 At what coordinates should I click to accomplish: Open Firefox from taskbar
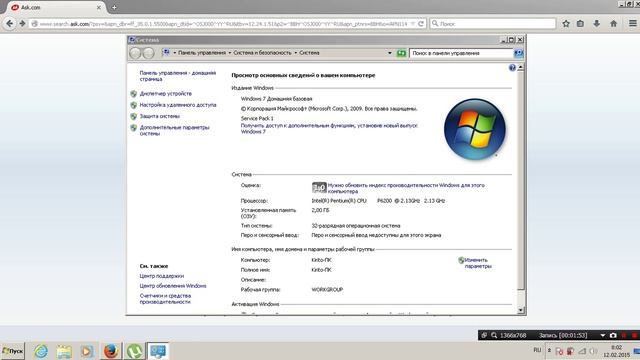click(110, 351)
